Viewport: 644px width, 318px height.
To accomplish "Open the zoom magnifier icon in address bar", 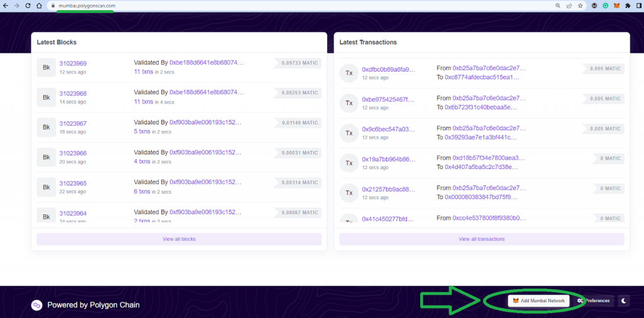I will 558,6.
